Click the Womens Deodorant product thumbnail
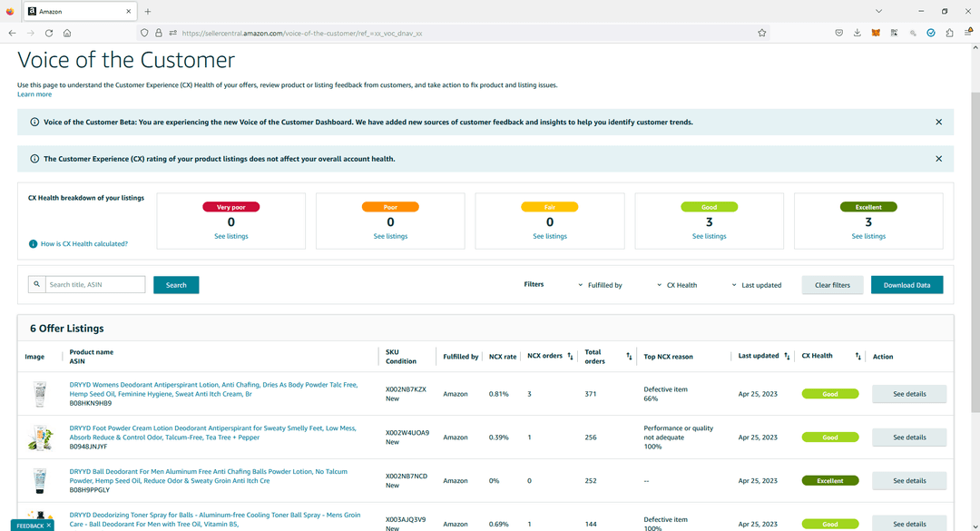980x531 pixels. pyautogui.click(x=40, y=394)
